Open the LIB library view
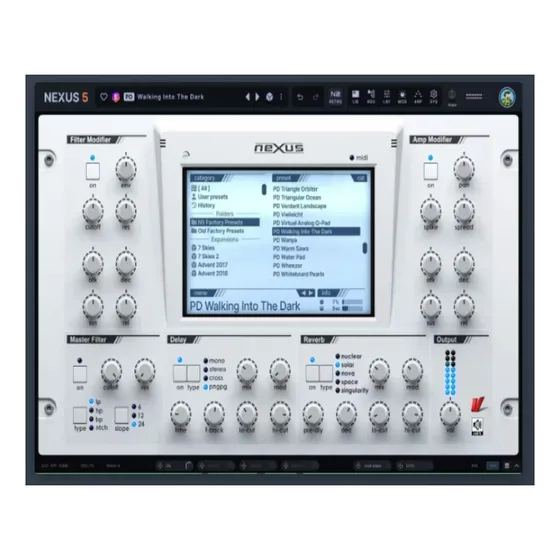560x560 pixels. pos(355,97)
